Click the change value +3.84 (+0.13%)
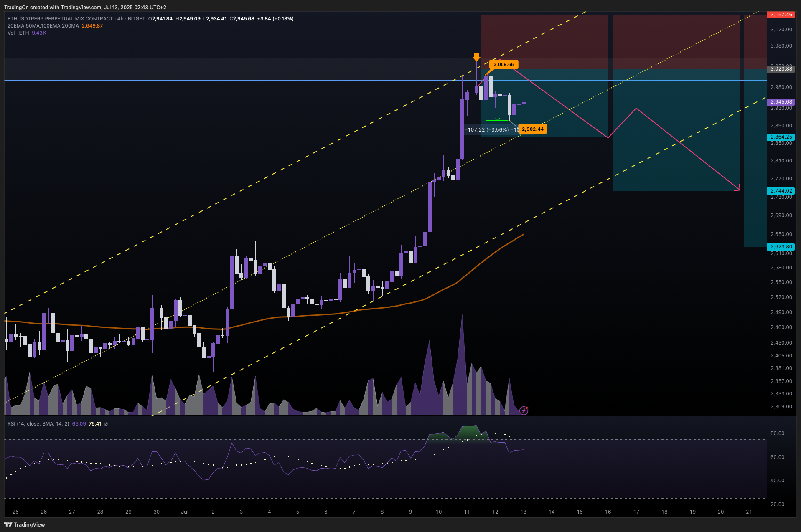 click(275, 19)
